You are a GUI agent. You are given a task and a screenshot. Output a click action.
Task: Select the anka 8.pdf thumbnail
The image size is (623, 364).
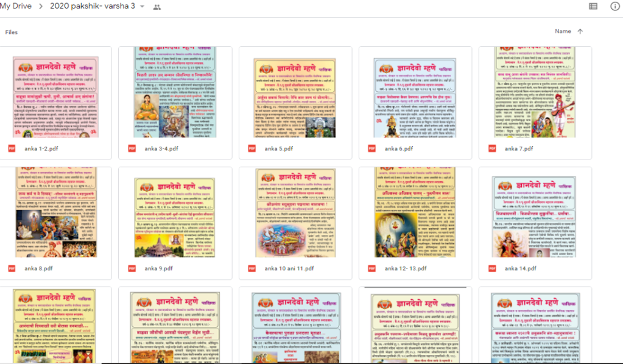click(55, 211)
